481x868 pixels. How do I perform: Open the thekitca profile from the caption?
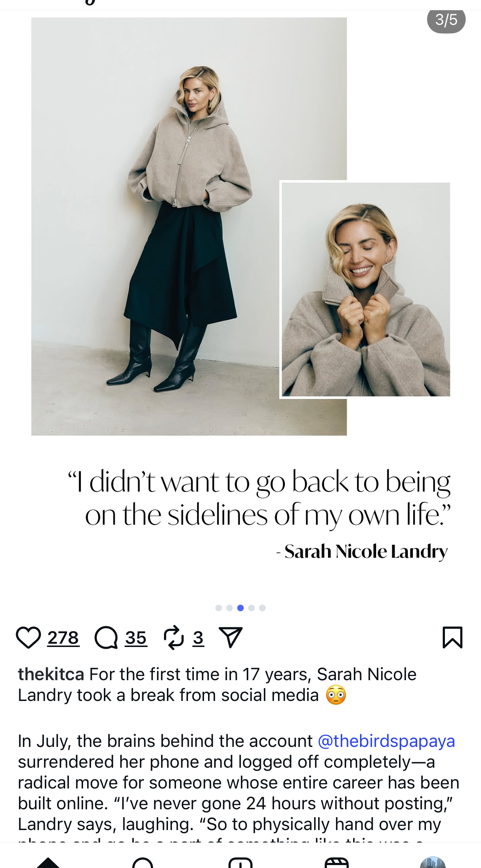tap(51, 674)
